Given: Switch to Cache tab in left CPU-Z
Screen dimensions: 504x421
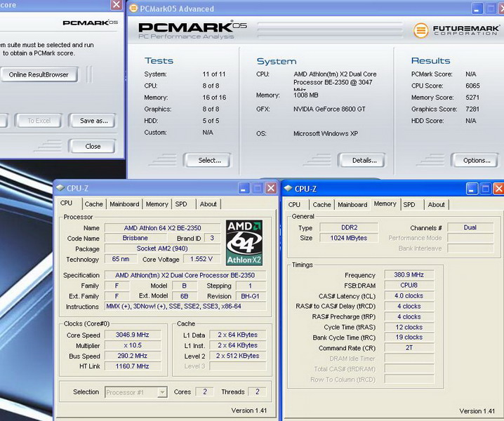Looking at the screenshot, I should (94, 204).
